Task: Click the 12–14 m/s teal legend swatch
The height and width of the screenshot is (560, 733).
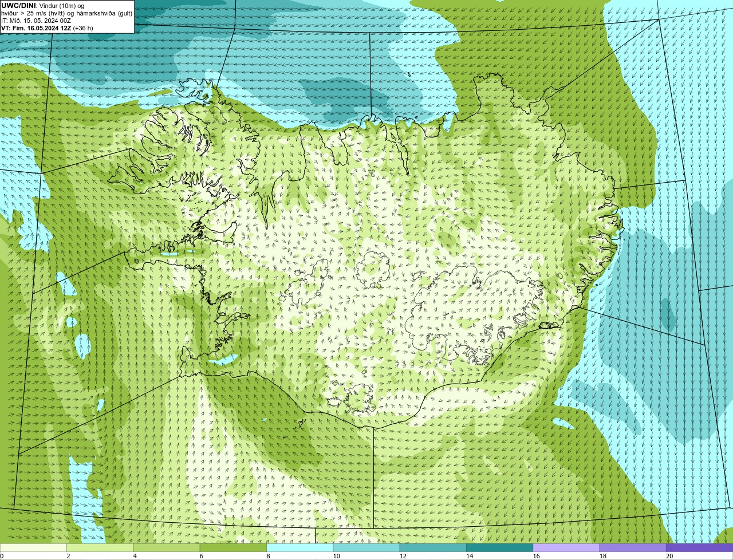Action: [x=433, y=547]
